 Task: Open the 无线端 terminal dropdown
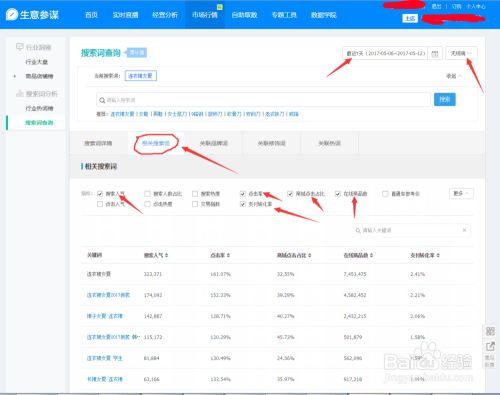click(x=461, y=53)
